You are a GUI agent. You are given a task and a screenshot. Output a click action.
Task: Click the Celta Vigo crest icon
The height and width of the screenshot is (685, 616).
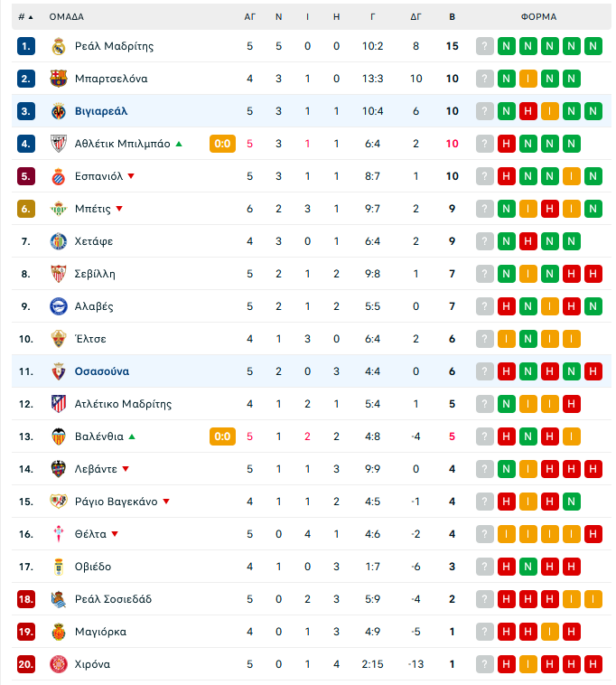coord(59,534)
